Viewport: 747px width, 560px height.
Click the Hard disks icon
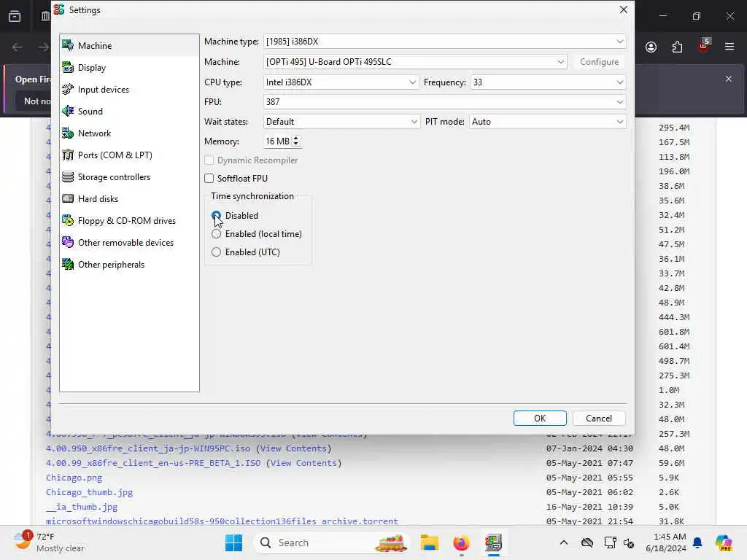[68, 199]
